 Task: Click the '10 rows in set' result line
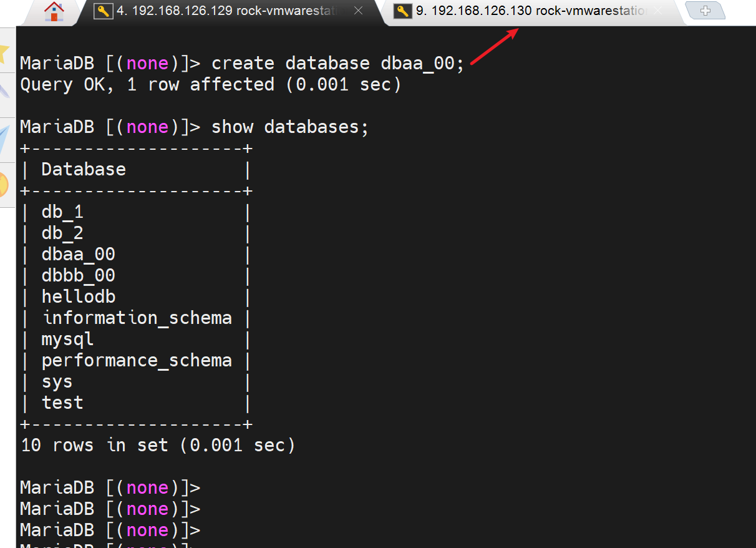pyautogui.click(x=157, y=446)
